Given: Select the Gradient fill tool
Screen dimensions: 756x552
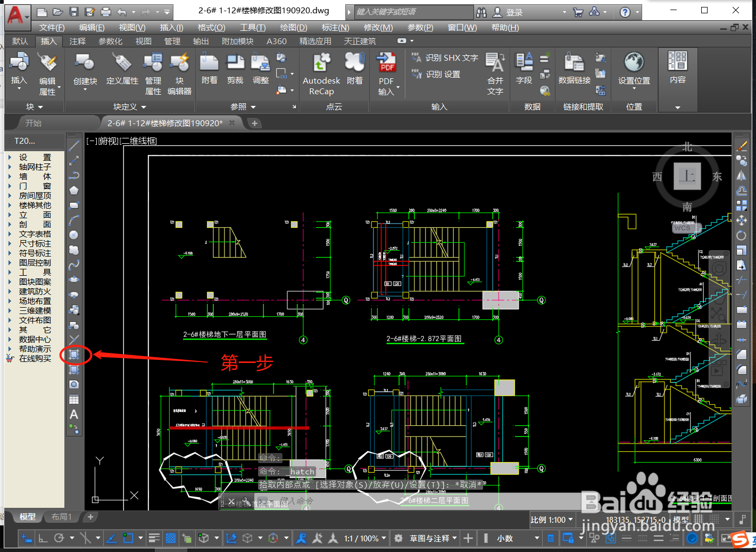Looking at the screenshot, I should click(74, 369).
